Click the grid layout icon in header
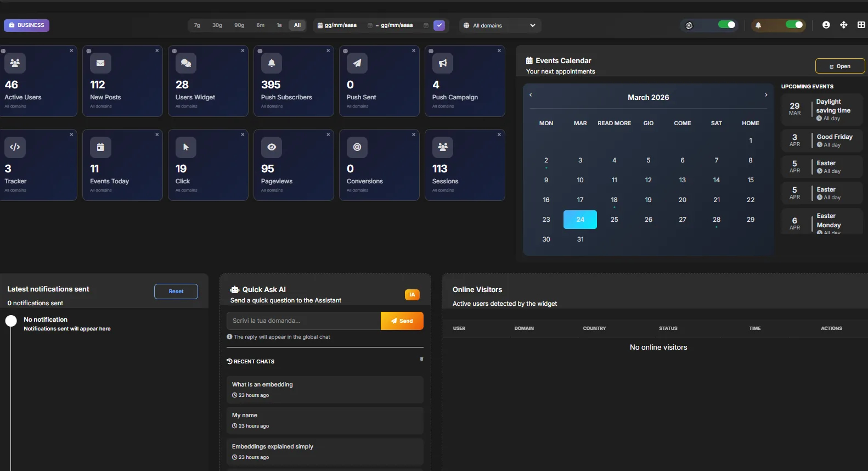Screen dimensions: 868x471 click(861, 25)
